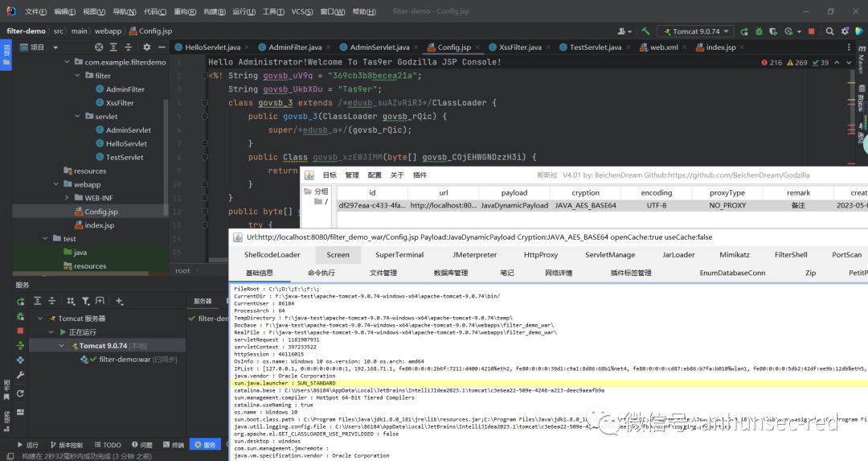Collapse the filter folder in the project tree

pos(77,76)
